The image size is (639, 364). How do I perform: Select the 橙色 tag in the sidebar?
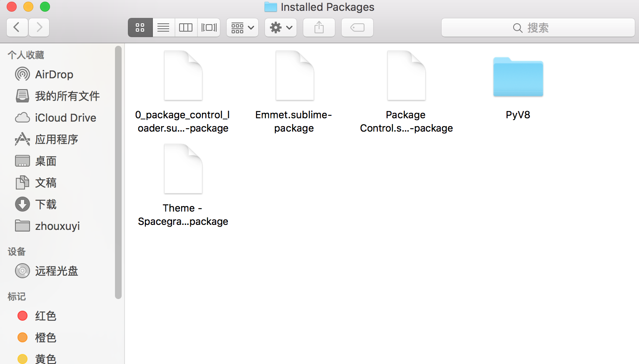46,337
